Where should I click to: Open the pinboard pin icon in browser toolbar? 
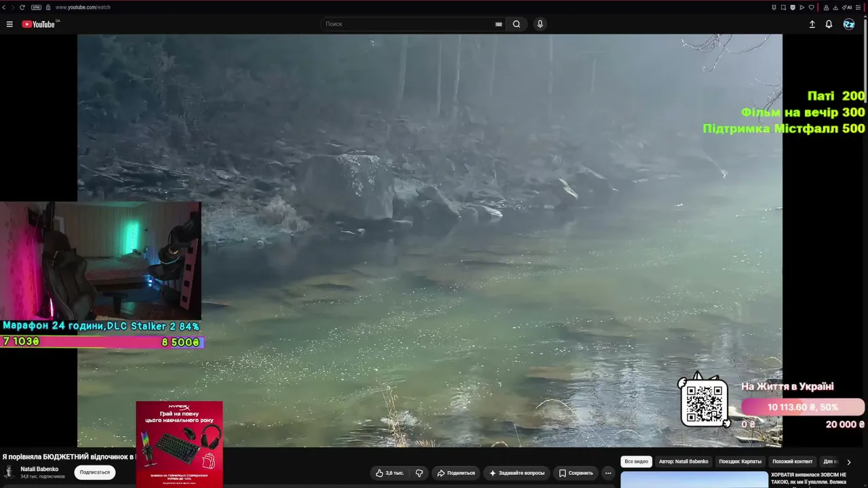774,7
